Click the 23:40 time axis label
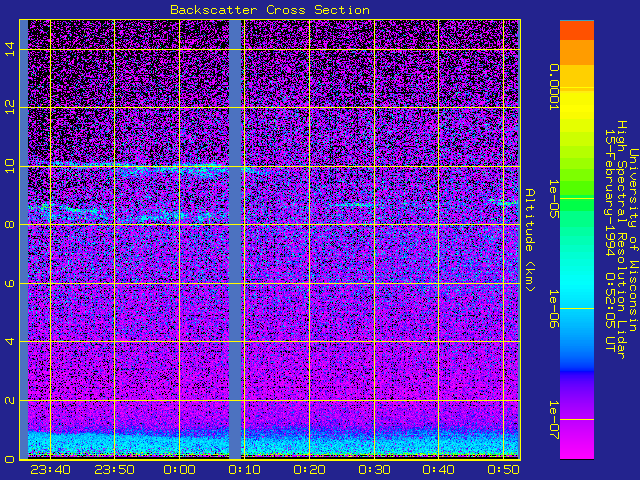Image resolution: width=640 pixels, height=480 pixels. tap(50, 470)
